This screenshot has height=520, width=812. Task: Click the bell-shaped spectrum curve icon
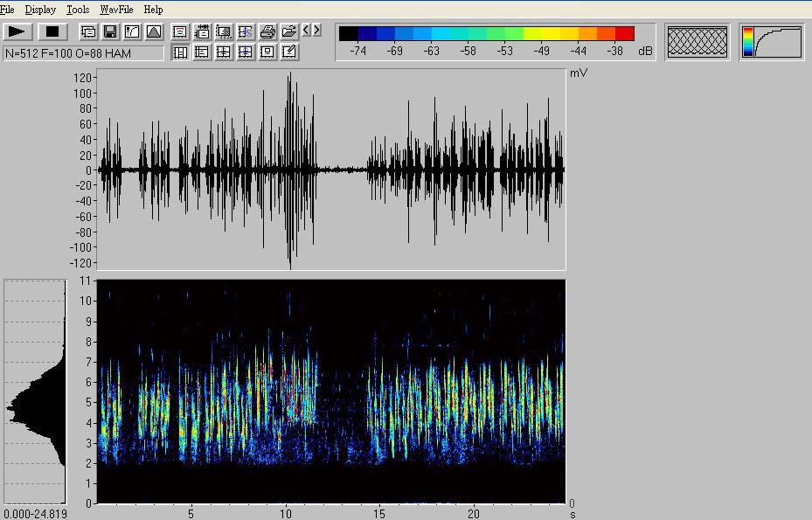tap(154, 31)
